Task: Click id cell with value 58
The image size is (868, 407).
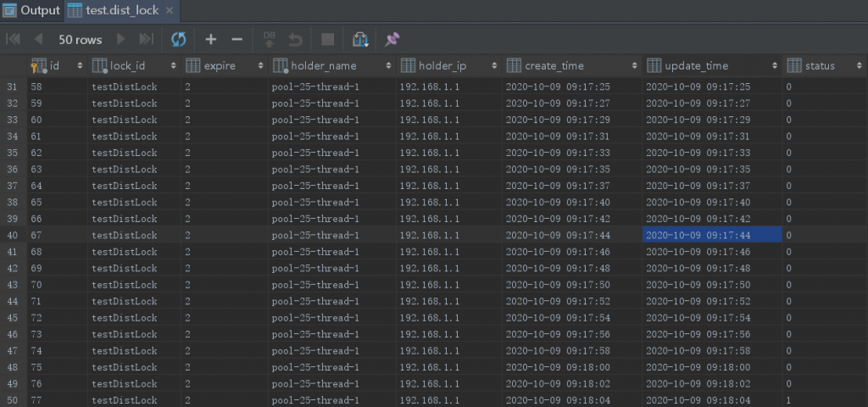Action: (x=57, y=87)
